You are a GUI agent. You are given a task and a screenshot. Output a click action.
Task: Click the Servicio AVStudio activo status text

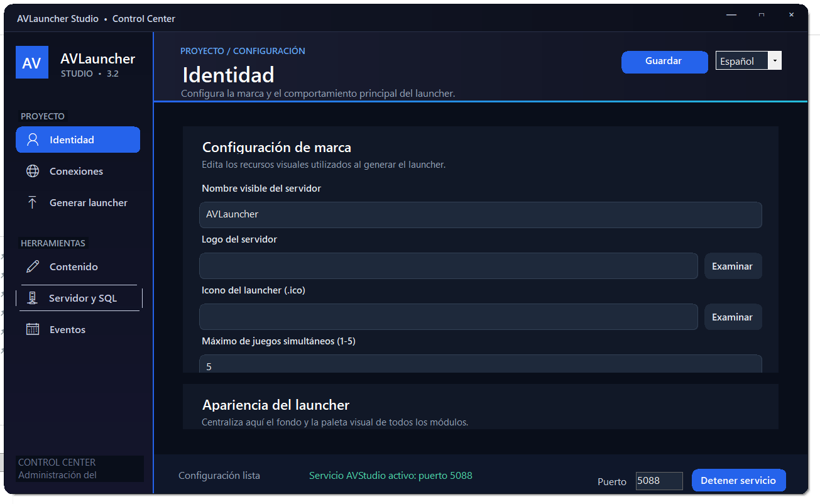pyautogui.click(x=390, y=476)
